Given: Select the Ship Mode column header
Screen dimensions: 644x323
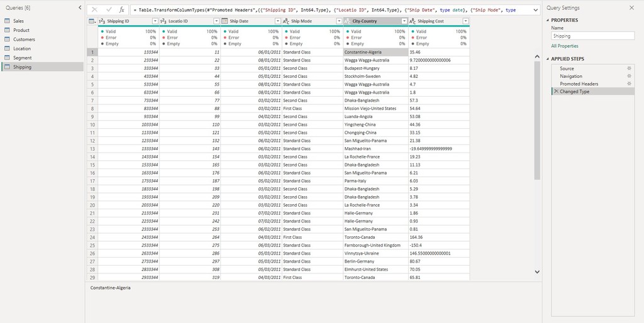Looking at the screenshot, I should pyautogui.click(x=313, y=21).
